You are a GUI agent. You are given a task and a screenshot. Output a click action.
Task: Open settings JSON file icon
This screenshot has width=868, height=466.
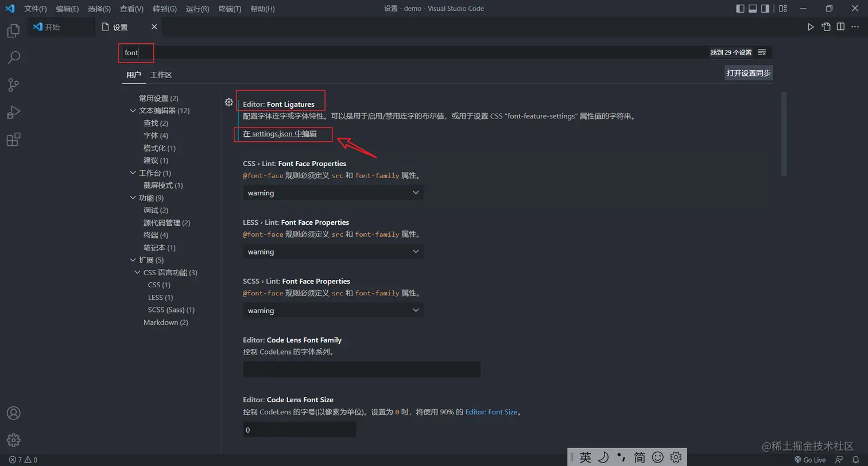tap(826, 27)
